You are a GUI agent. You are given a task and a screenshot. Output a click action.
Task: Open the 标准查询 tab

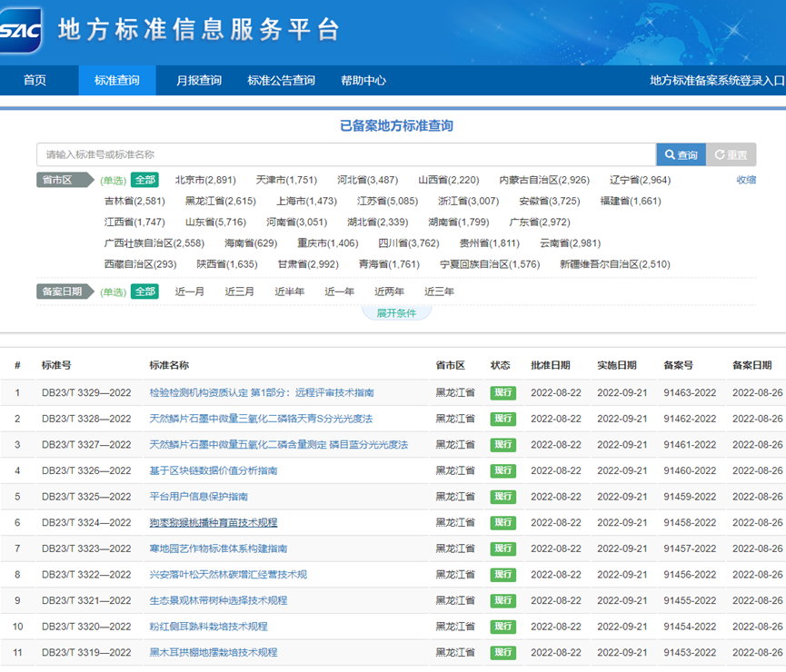(117, 80)
